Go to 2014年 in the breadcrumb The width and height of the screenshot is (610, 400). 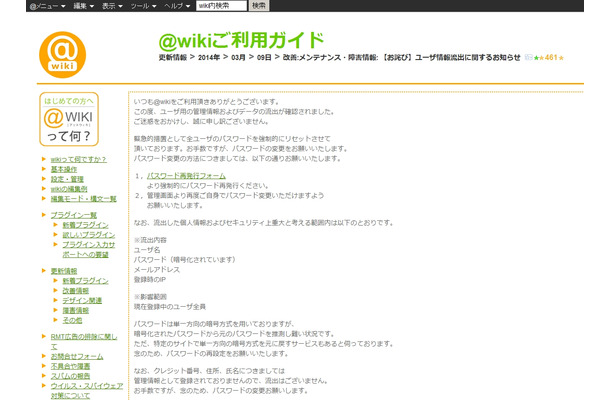tap(209, 58)
